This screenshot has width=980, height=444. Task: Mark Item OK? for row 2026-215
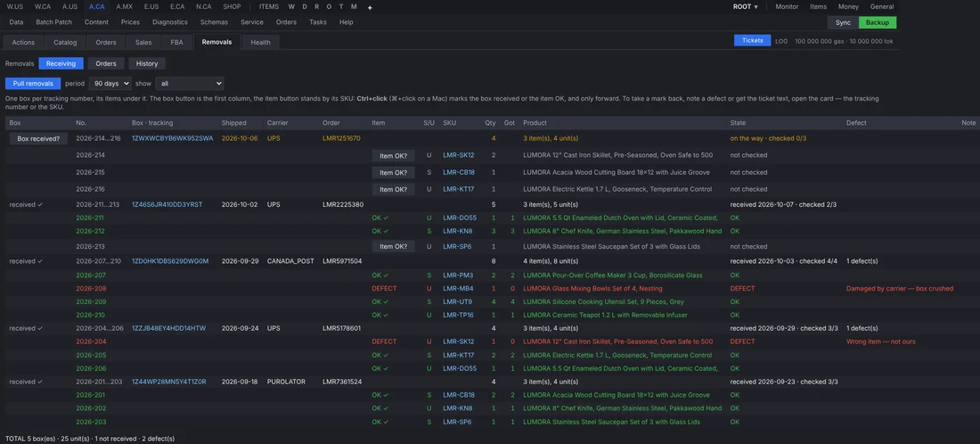(393, 172)
